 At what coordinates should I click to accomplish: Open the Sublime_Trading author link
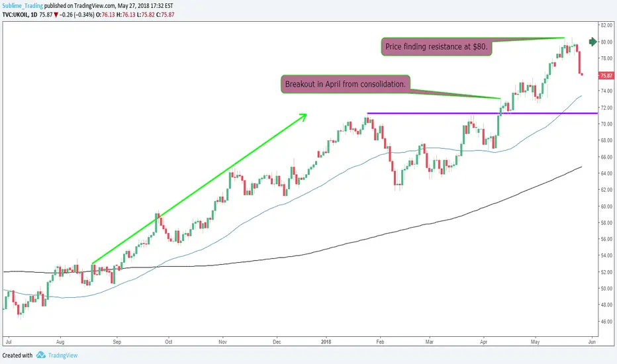tap(23, 6)
